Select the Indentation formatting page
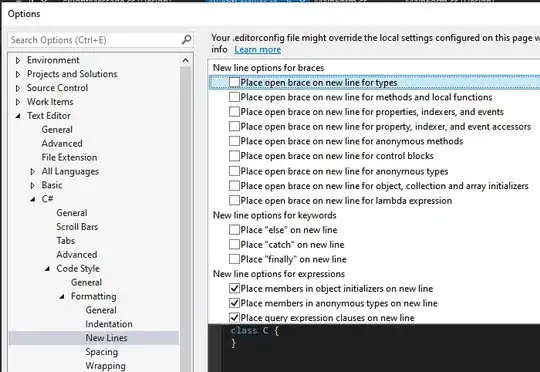Screen dimensions: 540x372 tap(109, 324)
